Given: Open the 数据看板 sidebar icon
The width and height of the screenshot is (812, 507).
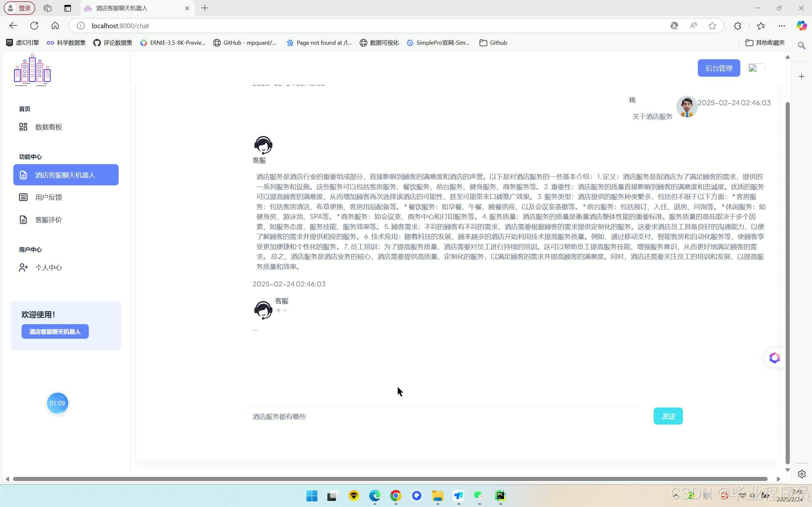Looking at the screenshot, I should pyautogui.click(x=23, y=127).
